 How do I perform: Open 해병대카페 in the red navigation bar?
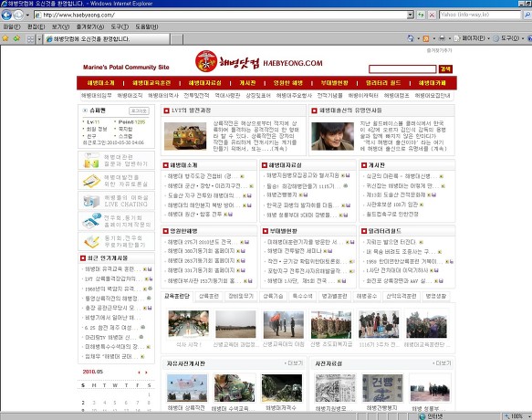[432, 83]
